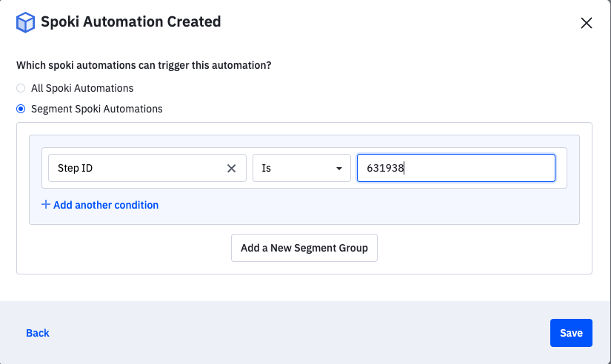611x364 pixels.
Task: Click the plus icon before Add another condition
Action: [46, 205]
